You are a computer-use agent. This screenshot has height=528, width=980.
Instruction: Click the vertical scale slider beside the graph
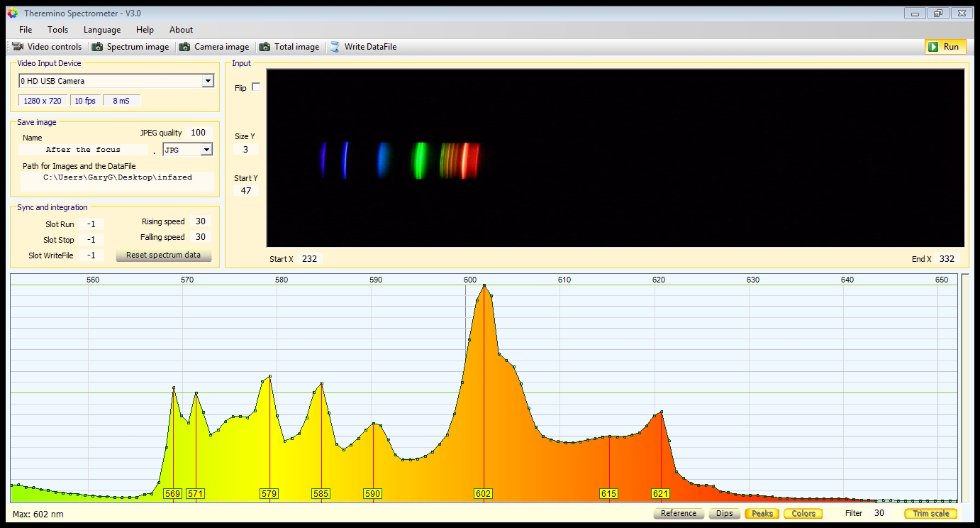coord(965,388)
